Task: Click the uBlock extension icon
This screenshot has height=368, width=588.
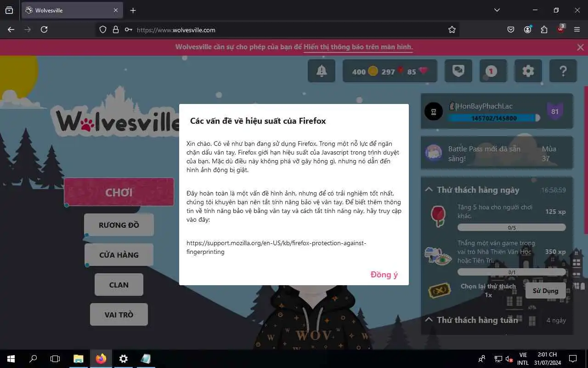Action: point(560,29)
